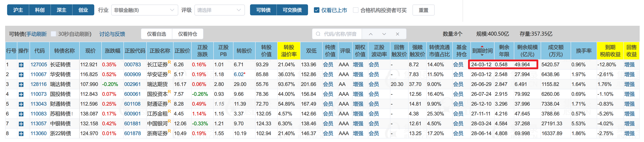Clear search with the X icon
644x142 pixels.
click(398, 34)
